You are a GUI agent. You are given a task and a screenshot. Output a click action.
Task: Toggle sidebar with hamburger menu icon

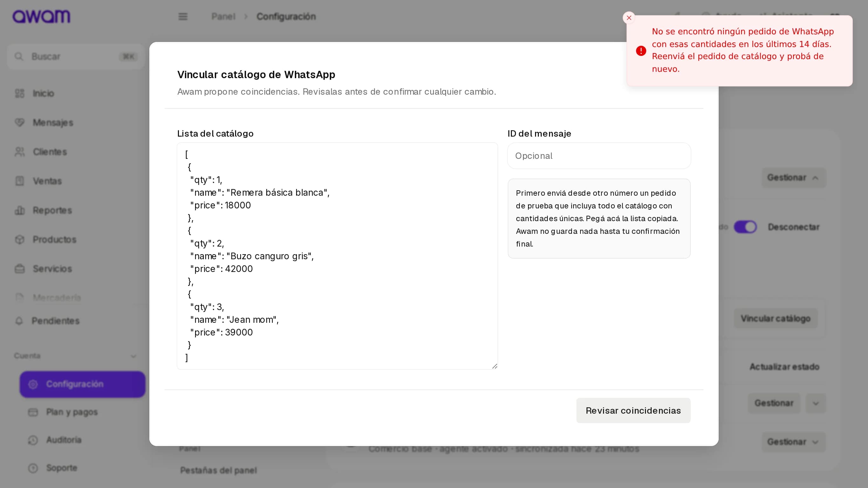tap(183, 17)
